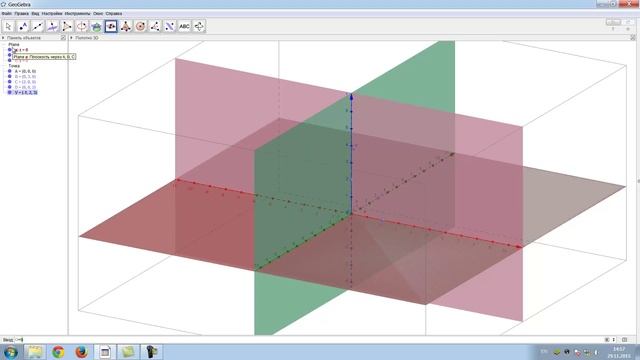The height and width of the screenshot is (360, 640).
Task: Select the Line through two points tool
Action: 38,27
